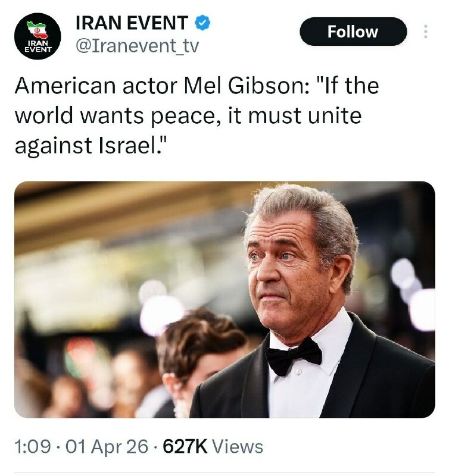449x476 pixels.
Task: Open the IRAN EVENT profile avatar
Action: pyautogui.click(x=38, y=36)
